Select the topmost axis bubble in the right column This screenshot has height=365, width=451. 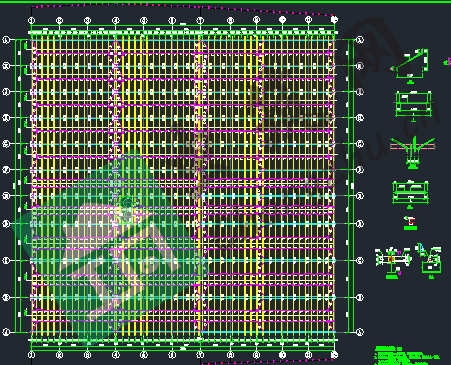360,40
